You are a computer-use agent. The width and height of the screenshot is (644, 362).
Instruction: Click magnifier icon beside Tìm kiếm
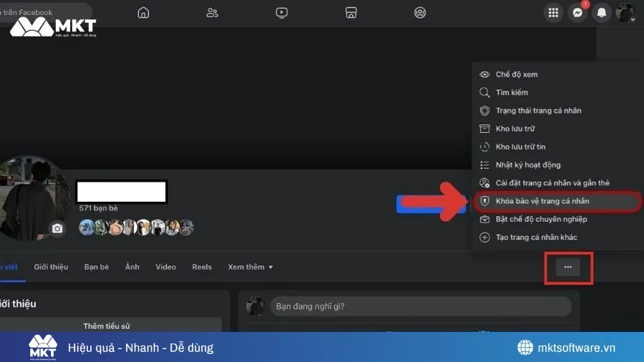click(x=484, y=92)
